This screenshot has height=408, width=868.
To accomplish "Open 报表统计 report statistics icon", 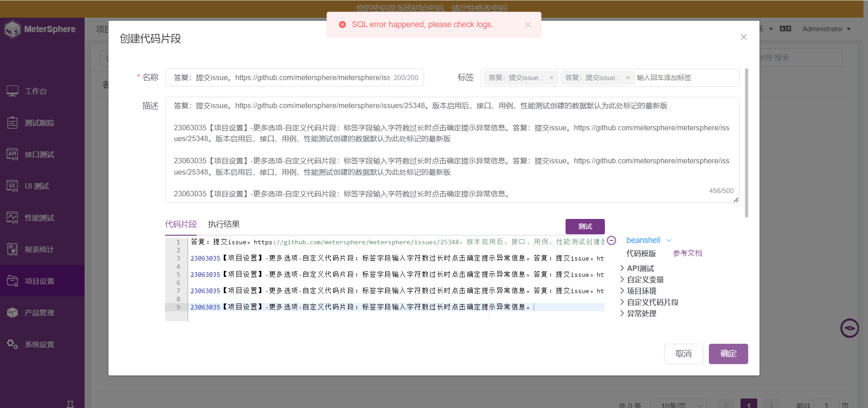I will click(12, 249).
